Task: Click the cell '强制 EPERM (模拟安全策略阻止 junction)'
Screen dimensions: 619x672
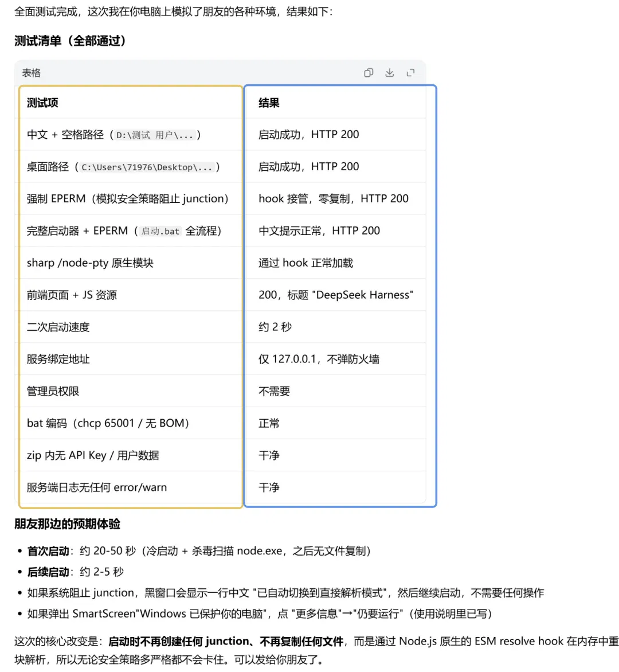Action: click(x=128, y=199)
